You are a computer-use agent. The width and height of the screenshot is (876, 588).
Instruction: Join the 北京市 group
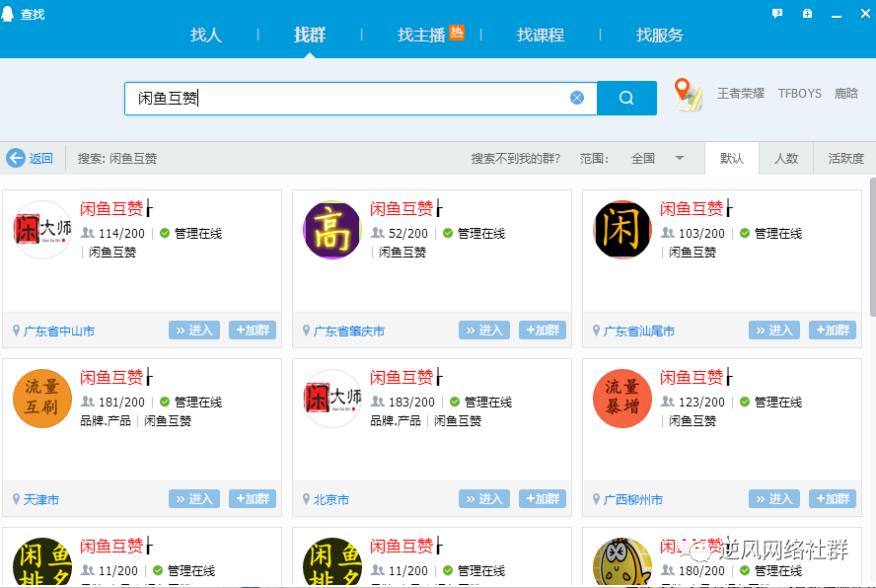(543, 498)
